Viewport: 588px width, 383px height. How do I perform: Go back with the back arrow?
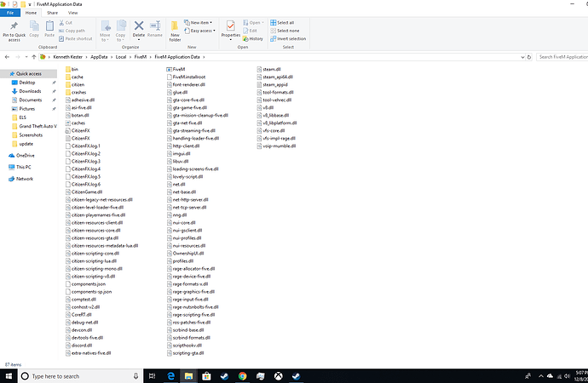tap(7, 57)
